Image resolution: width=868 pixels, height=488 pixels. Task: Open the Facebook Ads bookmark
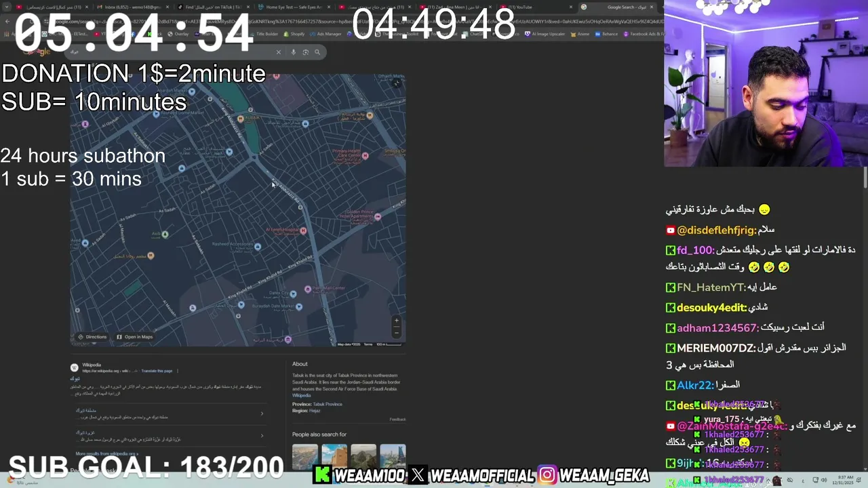click(x=643, y=34)
